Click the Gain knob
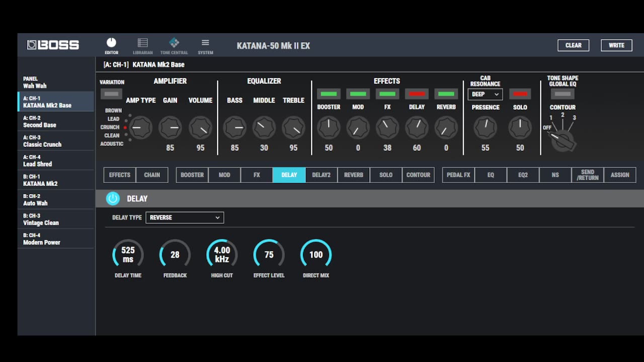This screenshot has width=644, height=362. tap(170, 128)
